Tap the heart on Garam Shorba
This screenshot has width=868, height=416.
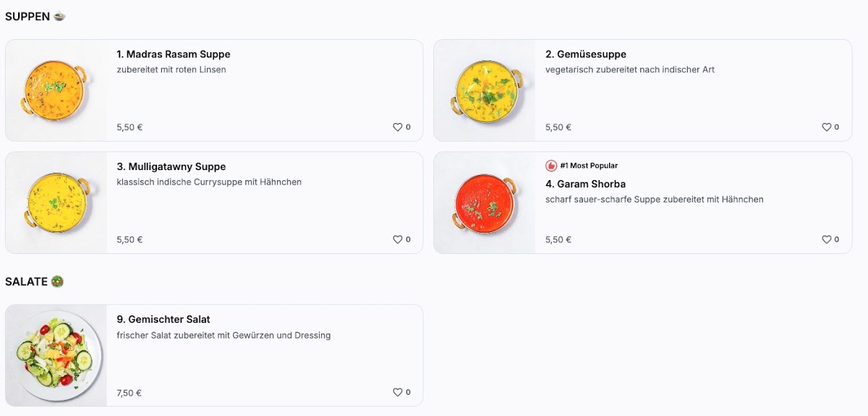click(x=826, y=239)
